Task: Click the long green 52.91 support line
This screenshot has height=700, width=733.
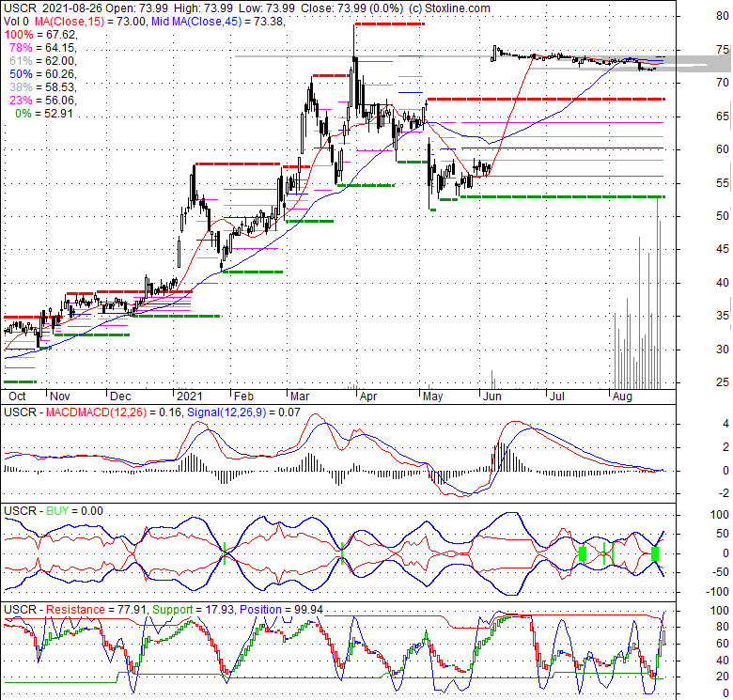Action: pyautogui.click(x=562, y=196)
